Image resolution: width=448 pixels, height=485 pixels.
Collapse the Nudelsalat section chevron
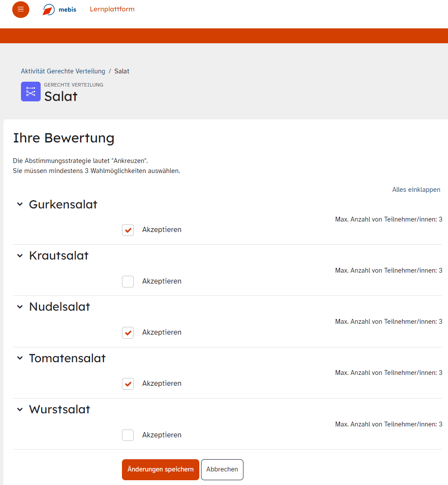click(20, 307)
